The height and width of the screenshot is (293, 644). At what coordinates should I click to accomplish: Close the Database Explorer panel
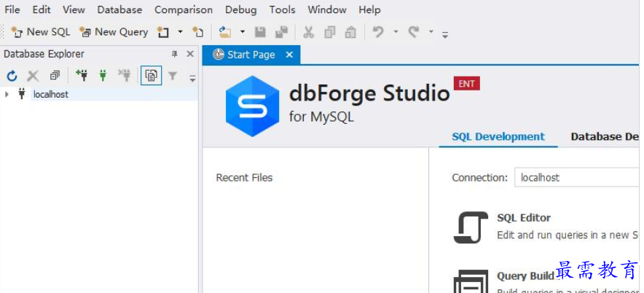pos(189,54)
